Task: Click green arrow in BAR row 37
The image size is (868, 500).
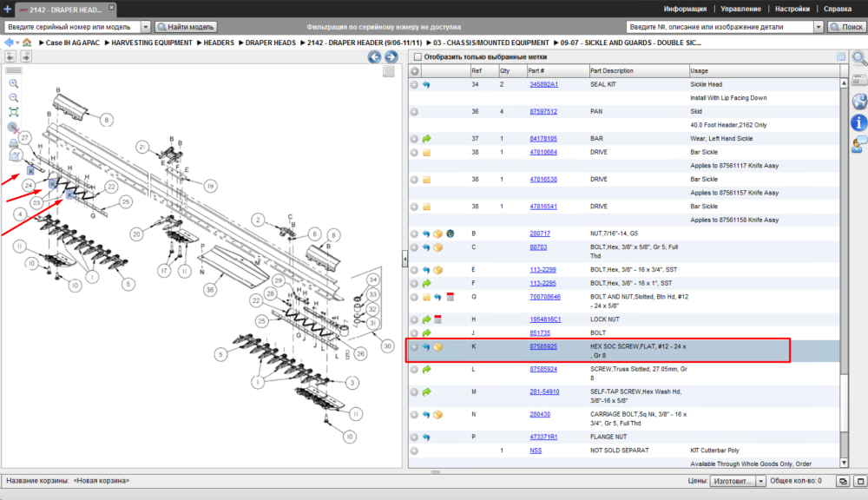Action: click(426, 139)
